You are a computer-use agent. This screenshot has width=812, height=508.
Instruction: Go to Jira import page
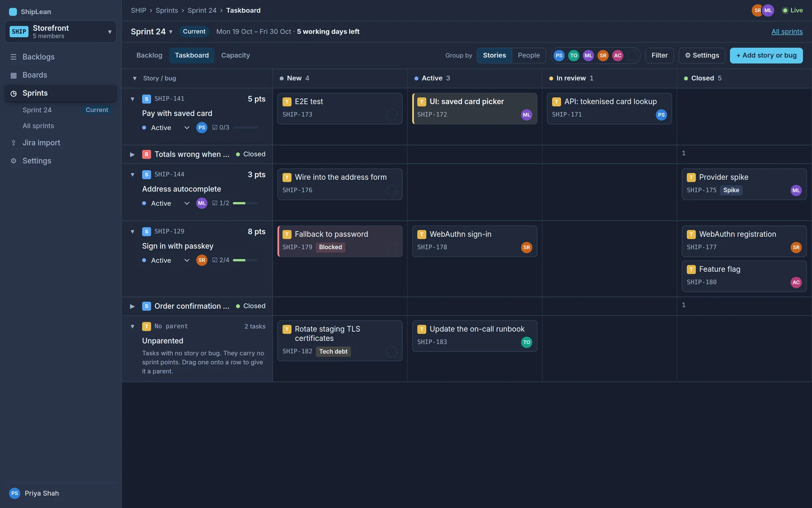(61, 143)
